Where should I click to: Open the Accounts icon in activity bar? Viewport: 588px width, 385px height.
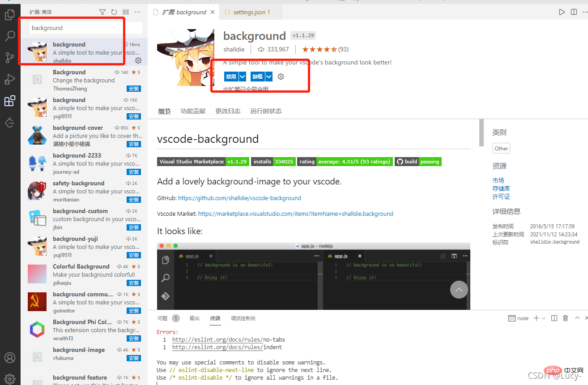point(9,358)
